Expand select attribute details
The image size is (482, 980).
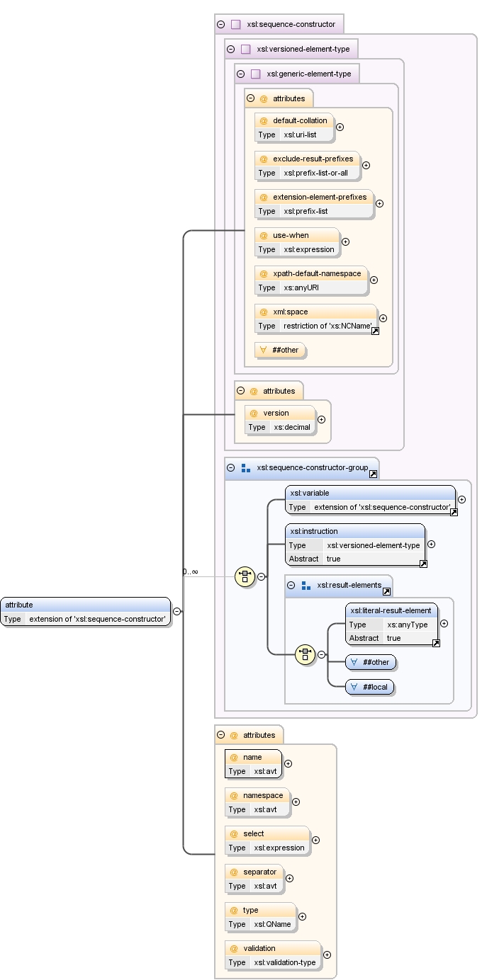[x=315, y=841]
